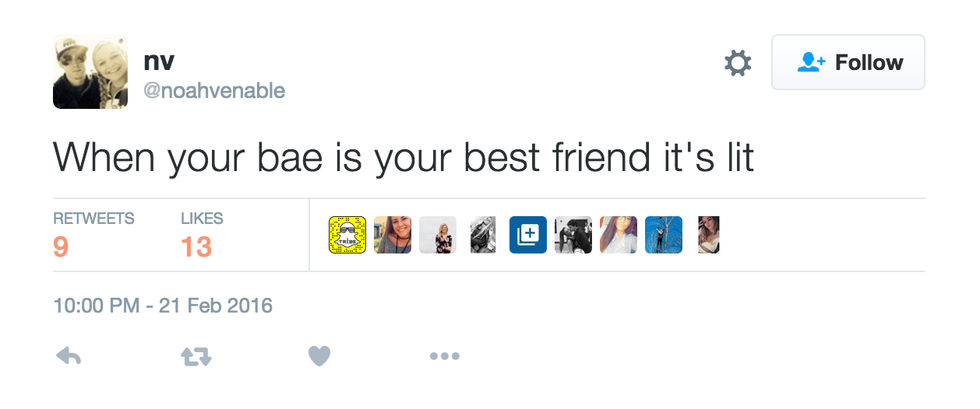Open the @noahvenable handle link
The image size is (980, 409).
tap(215, 91)
